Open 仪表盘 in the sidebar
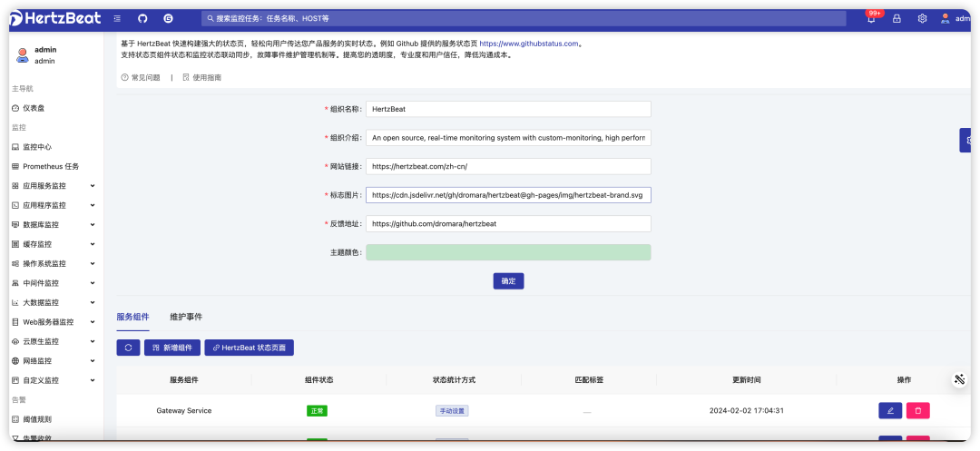The height and width of the screenshot is (451, 980). [34, 108]
